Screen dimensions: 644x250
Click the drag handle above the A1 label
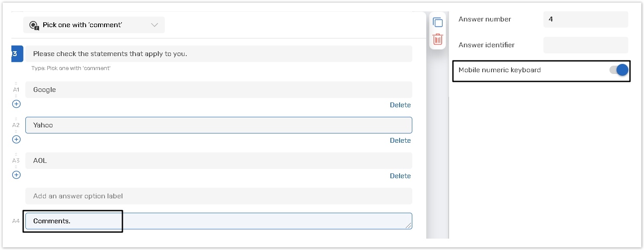click(x=16, y=83)
